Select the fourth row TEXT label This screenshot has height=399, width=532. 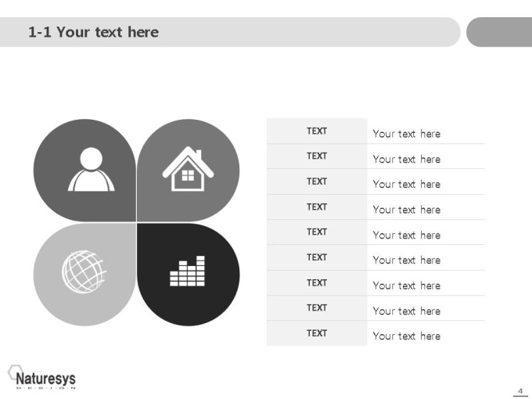(x=317, y=207)
